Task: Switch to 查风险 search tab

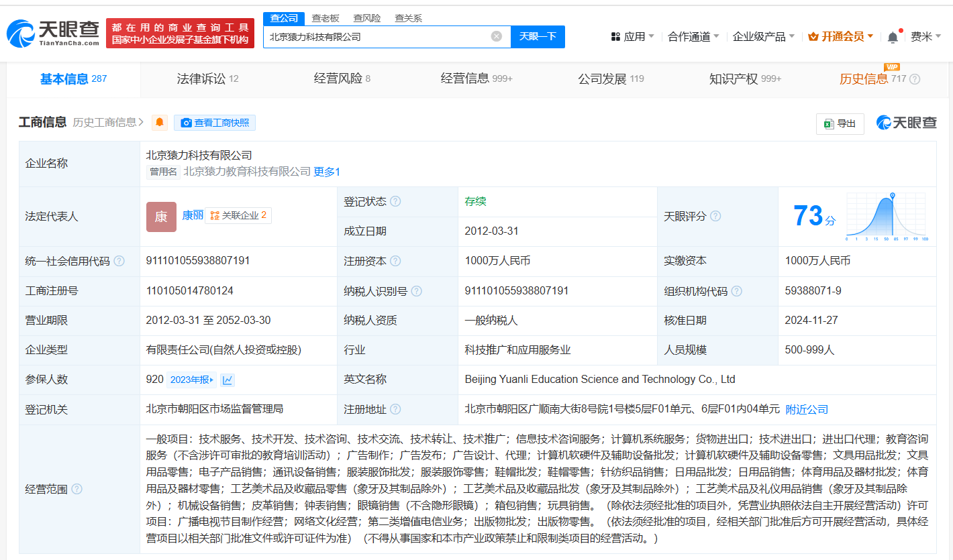Action: tap(367, 18)
